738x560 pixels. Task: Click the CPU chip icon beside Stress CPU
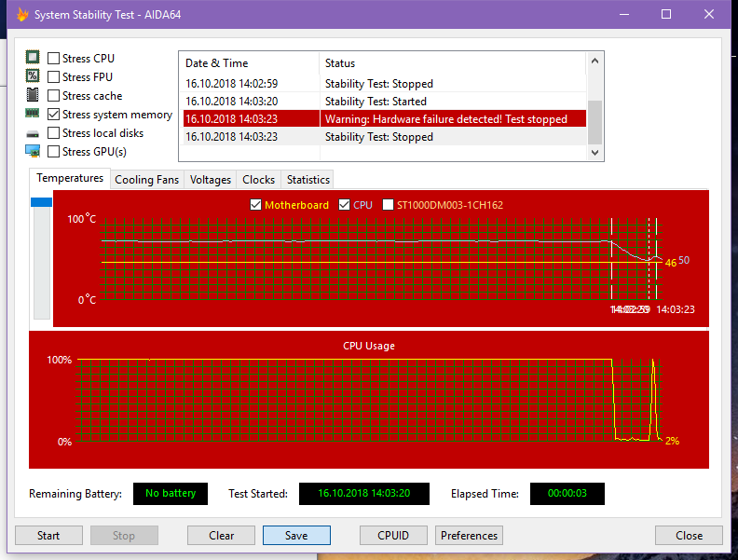click(33, 58)
